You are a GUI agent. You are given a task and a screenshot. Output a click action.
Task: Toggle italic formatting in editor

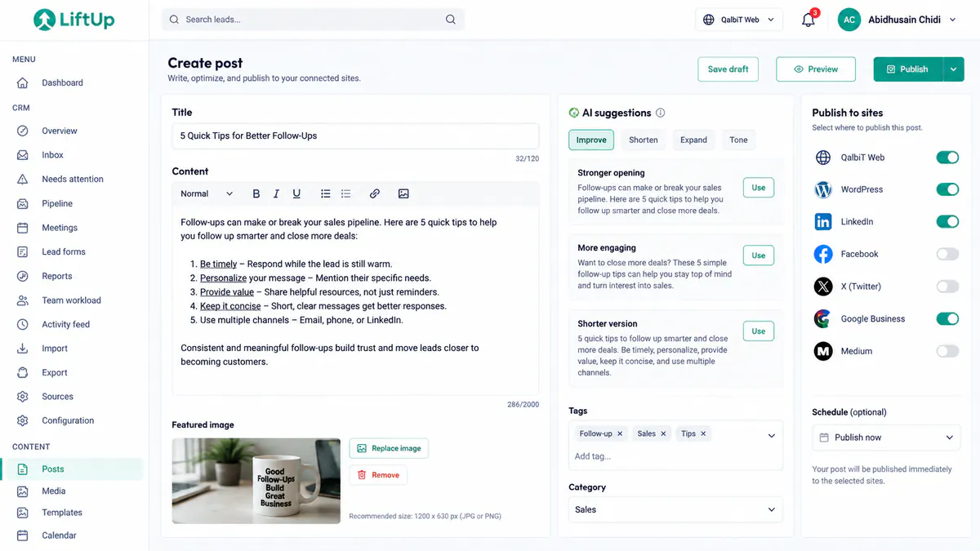coord(276,193)
